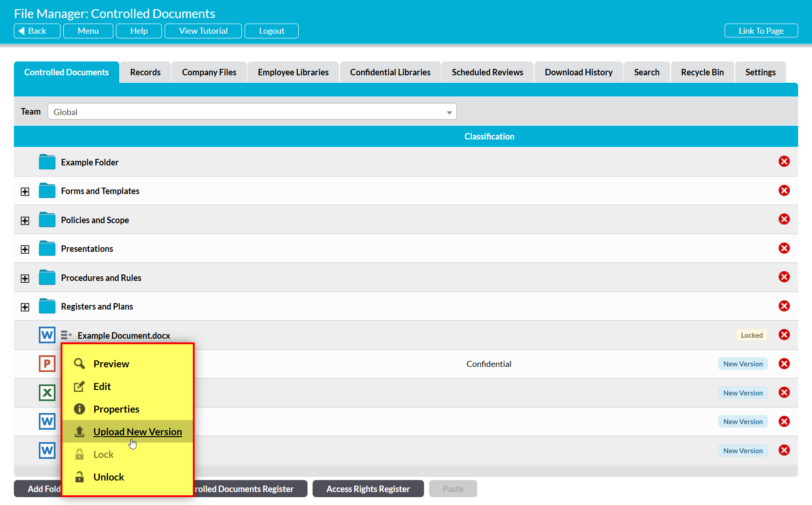Click the Access Rights Register button
Screen dimensions: 812x505
tap(368, 489)
